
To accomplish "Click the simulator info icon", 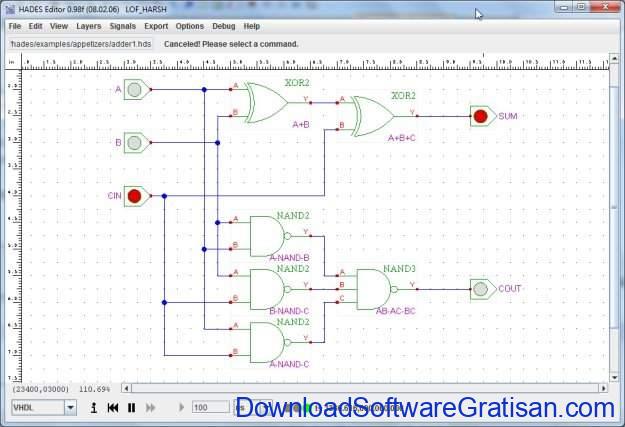I will [94, 407].
